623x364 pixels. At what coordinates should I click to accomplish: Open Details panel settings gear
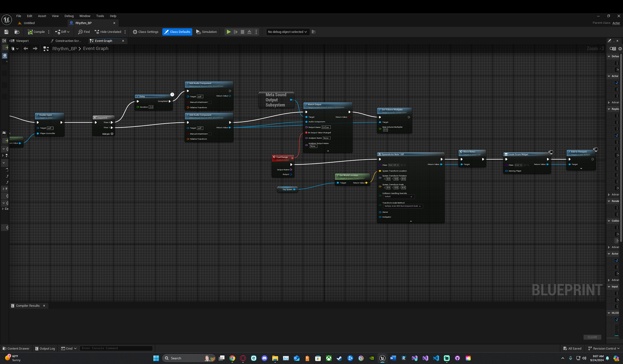coord(620,49)
